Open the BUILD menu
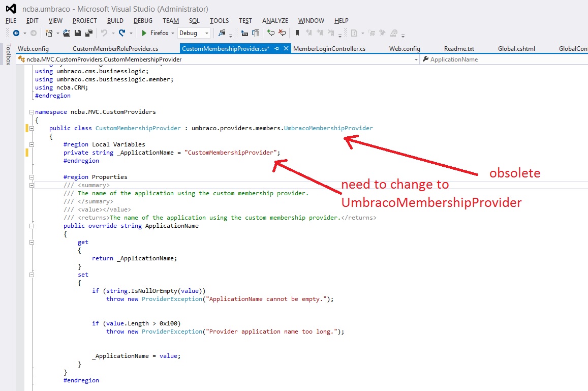 (115, 21)
